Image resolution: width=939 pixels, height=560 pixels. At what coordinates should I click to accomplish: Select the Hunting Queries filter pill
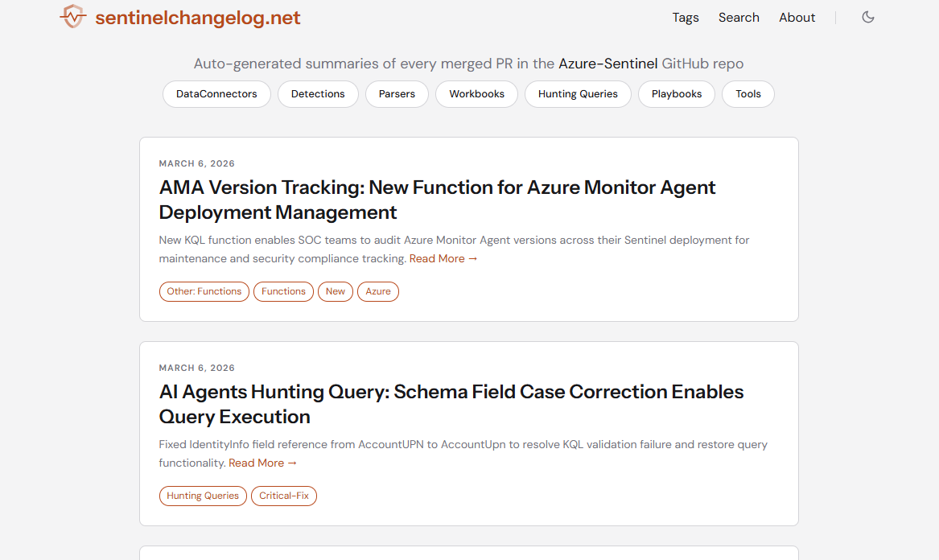pyautogui.click(x=578, y=94)
